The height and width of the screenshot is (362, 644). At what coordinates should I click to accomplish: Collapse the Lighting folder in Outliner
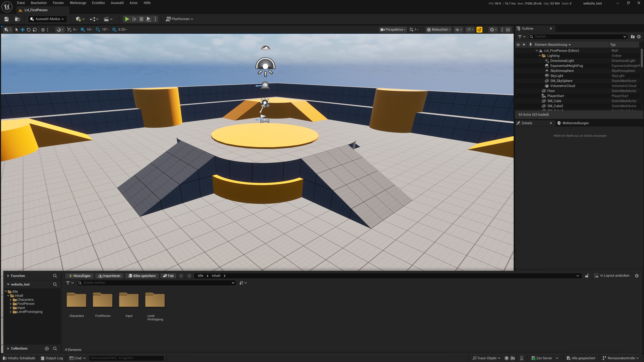540,56
